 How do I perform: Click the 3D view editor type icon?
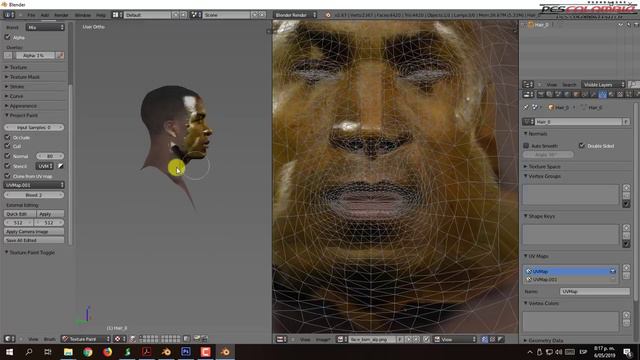pyautogui.click(x=9, y=339)
